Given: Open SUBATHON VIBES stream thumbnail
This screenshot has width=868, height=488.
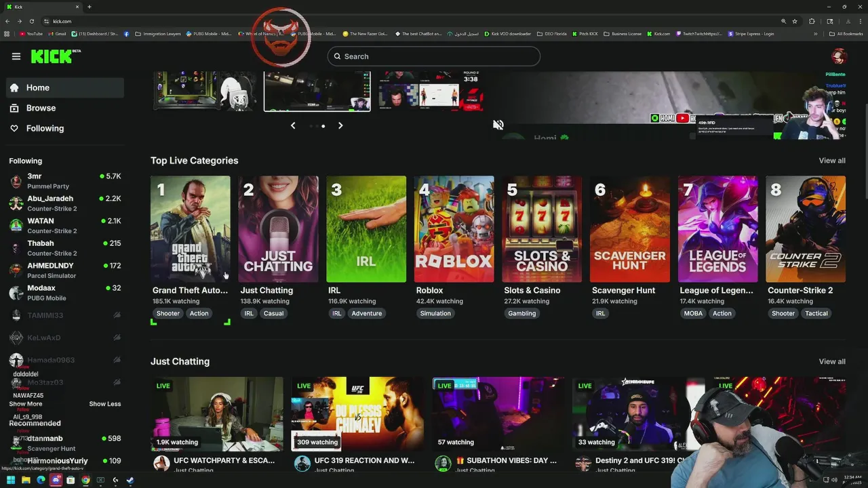Looking at the screenshot, I should pyautogui.click(x=498, y=414).
